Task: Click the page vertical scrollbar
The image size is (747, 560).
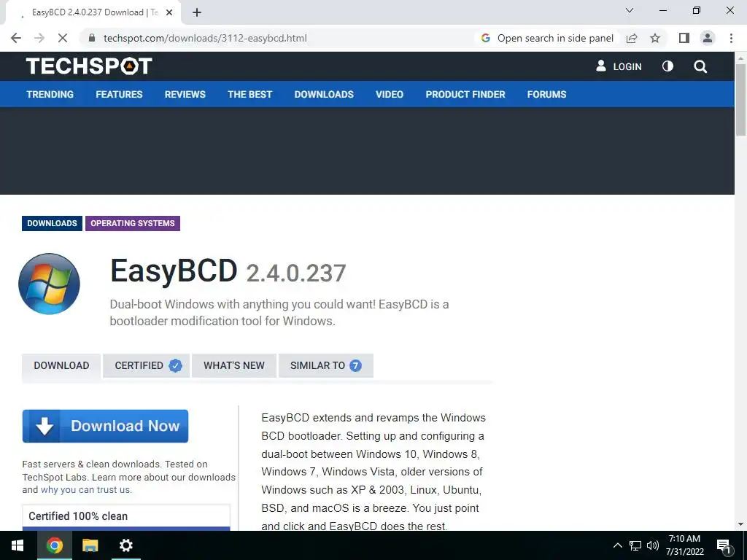Action: coord(741,99)
